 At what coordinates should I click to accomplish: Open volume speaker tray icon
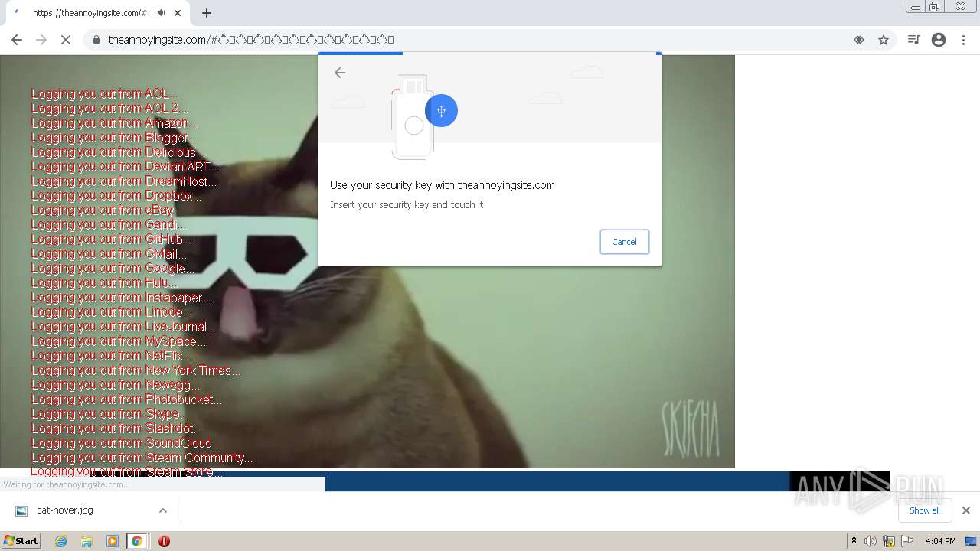(871, 541)
